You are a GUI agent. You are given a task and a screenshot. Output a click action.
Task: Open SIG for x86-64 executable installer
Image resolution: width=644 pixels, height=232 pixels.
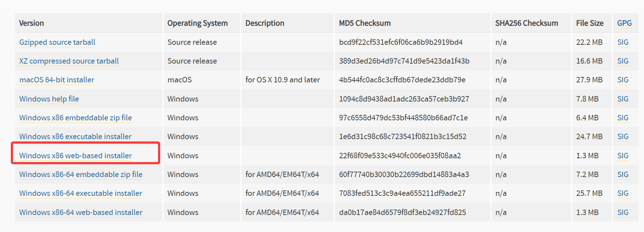point(623,193)
